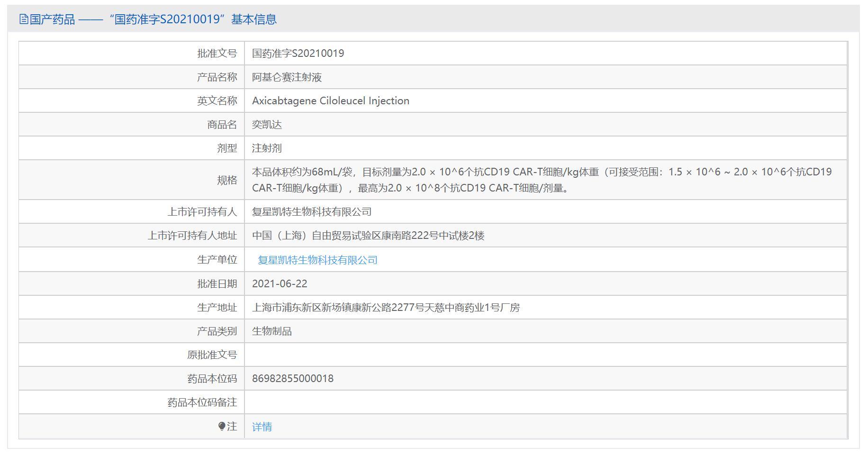Click product name 阿基仑赛注射液
868x456 pixels.
(x=287, y=77)
